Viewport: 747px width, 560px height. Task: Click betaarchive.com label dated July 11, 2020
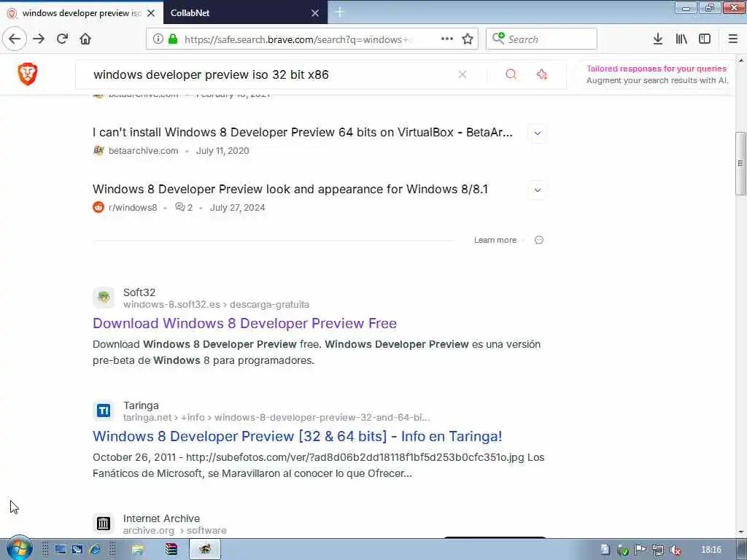pyautogui.click(x=143, y=151)
